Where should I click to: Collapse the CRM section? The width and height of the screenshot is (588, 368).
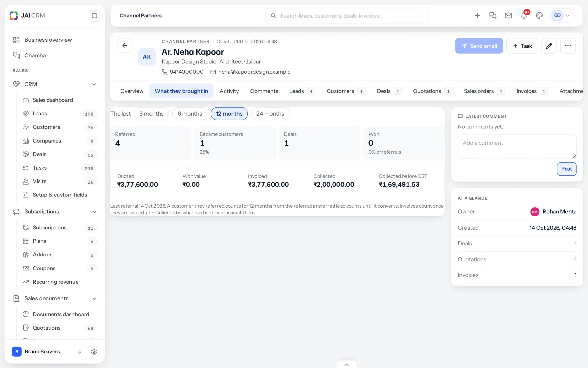tap(94, 84)
